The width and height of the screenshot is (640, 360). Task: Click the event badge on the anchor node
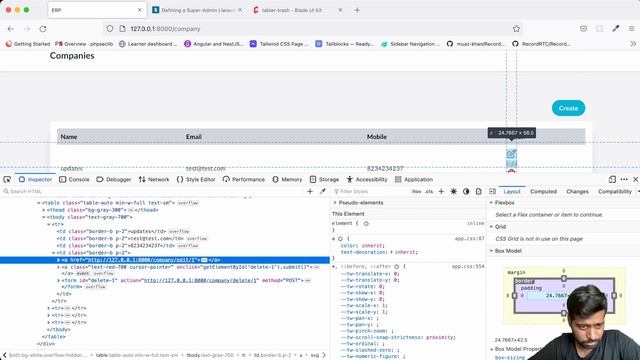point(83,273)
